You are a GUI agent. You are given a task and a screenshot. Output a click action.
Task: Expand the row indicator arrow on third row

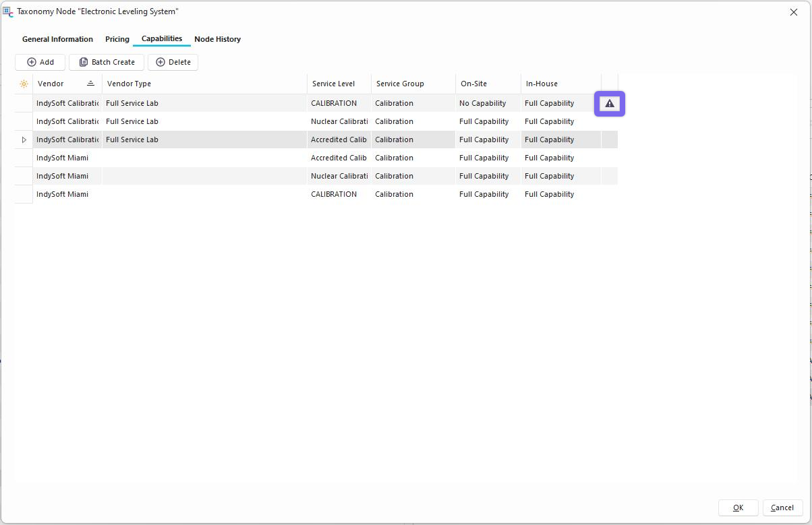pos(24,140)
